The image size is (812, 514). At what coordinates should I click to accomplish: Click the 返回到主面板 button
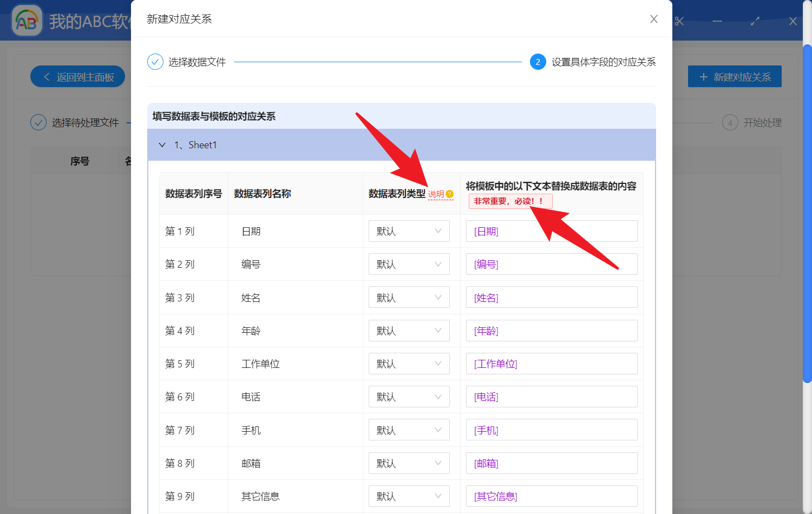point(77,76)
